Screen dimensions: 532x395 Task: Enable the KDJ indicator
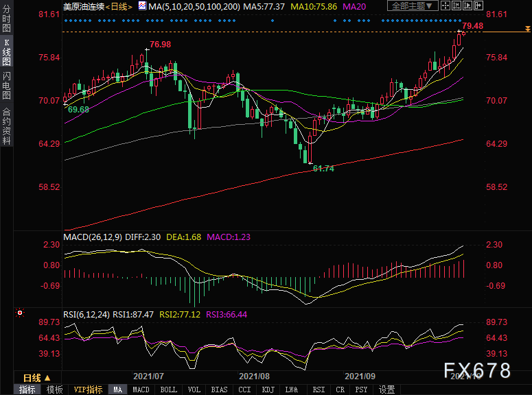(268, 390)
